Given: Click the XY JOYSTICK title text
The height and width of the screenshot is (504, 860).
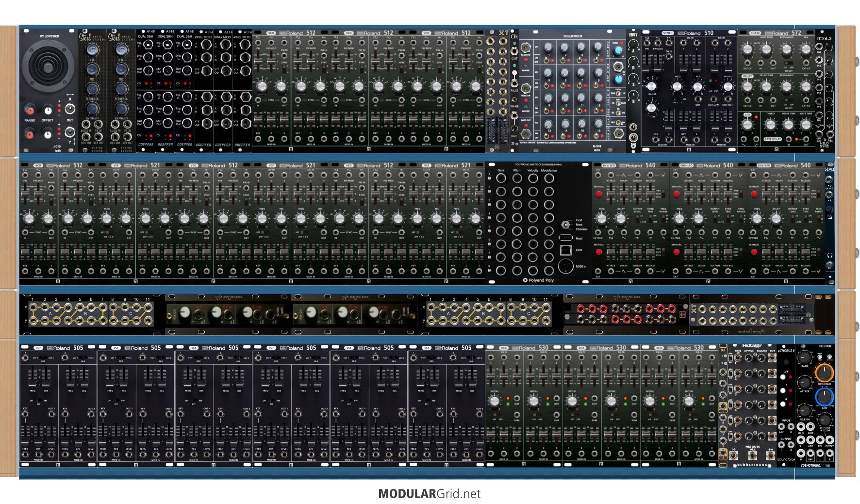Looking at the screenshot, I should (49, 36).
